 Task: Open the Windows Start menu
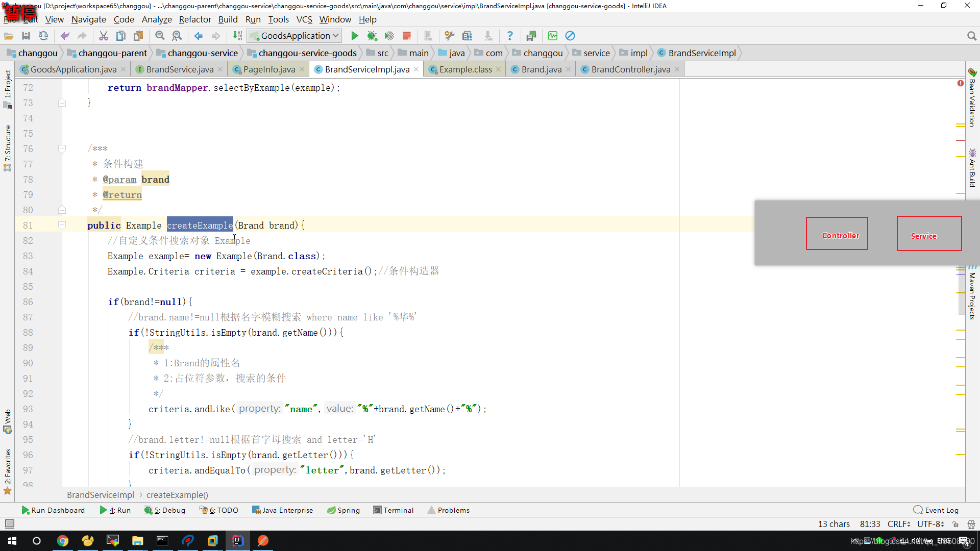click(x=12, y=541)
